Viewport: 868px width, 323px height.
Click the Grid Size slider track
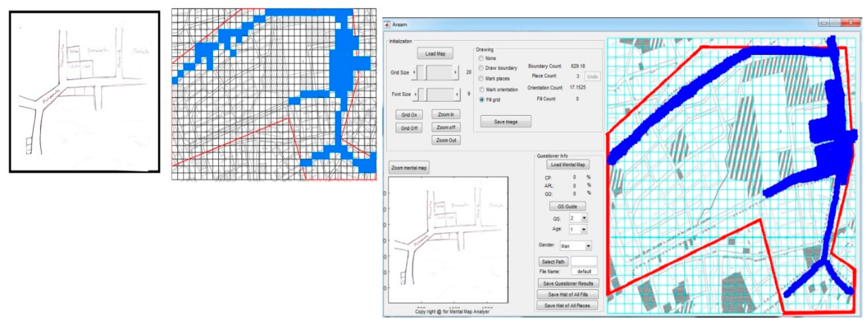440,72
